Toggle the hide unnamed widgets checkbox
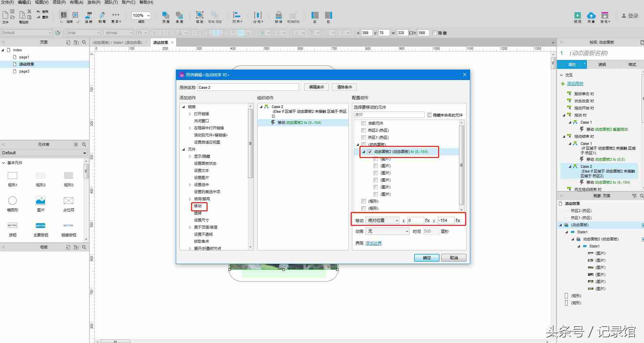 (429, 115)
